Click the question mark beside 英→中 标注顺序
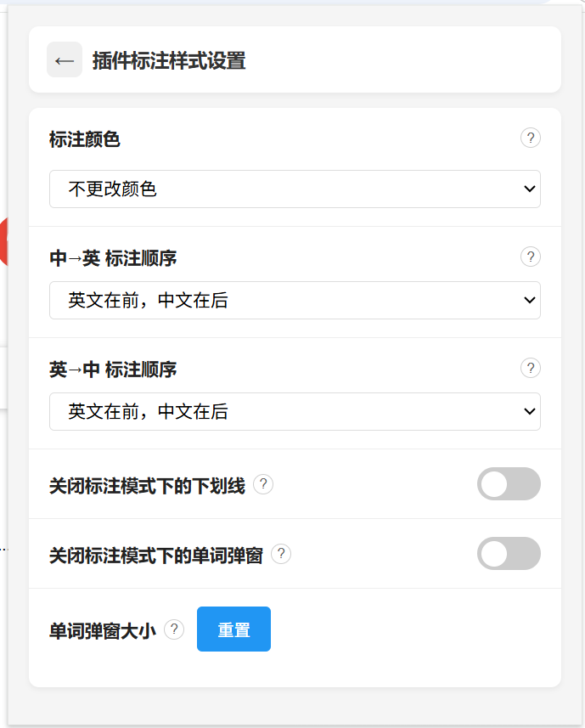The width and height of the screenshot is (585, 728). point(531,368)
